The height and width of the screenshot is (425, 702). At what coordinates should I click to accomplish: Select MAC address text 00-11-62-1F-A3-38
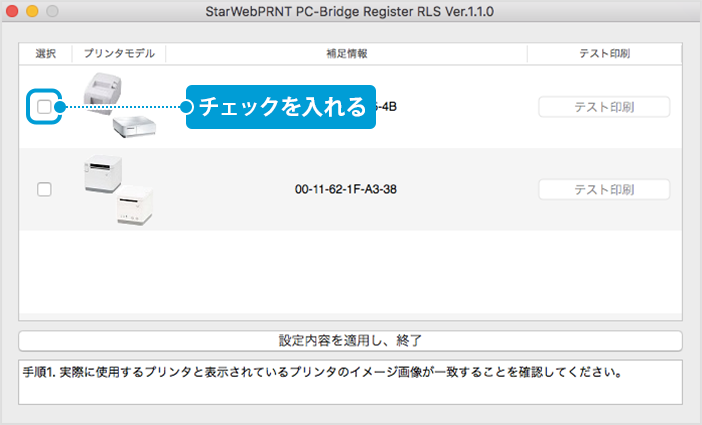346,189
